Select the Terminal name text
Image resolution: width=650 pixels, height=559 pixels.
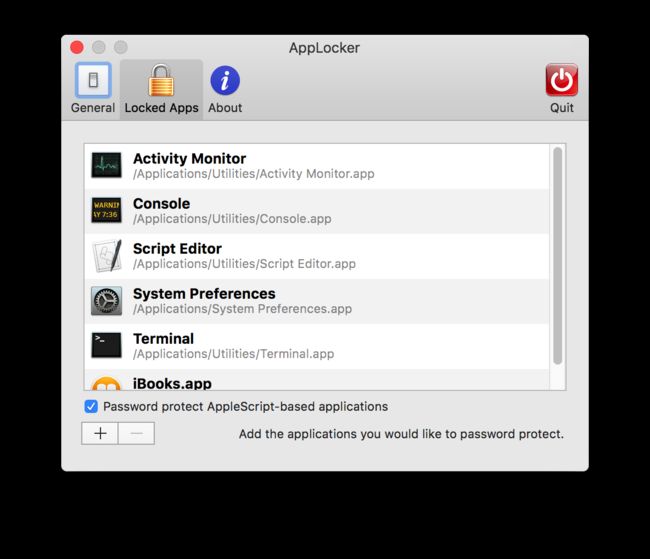point(163,339)
